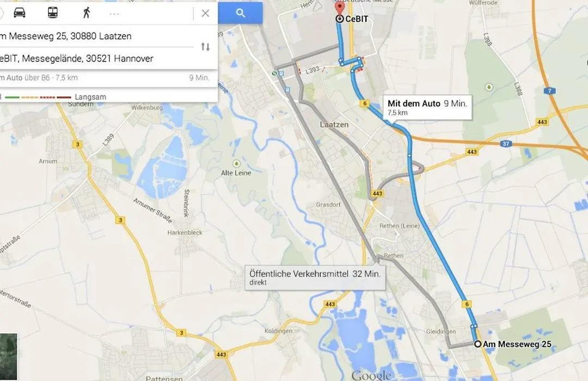Edit the Am Messeweg 25 start field
The image size is (588, 381).
coord(97,36)
